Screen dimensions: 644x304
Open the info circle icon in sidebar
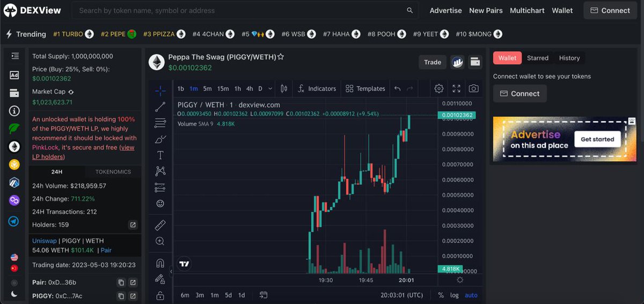pyautogui.click(x=14, y=111)
